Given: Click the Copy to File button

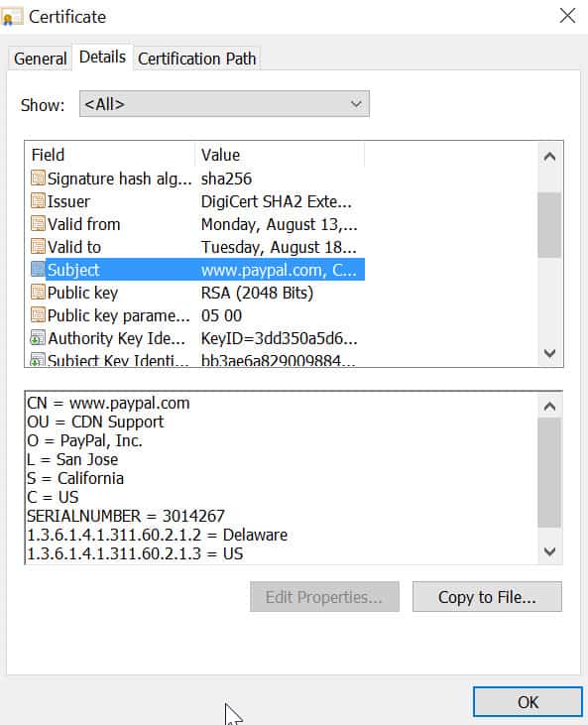Looking at the screenshot, I should click(x=487, y=597).
